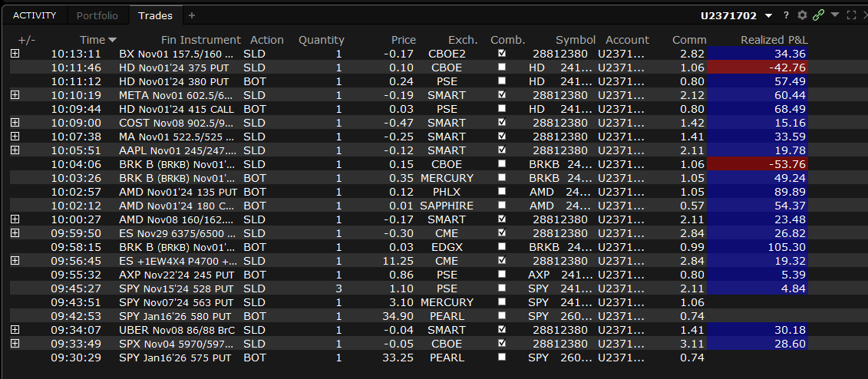868x379 pixels.
Task: Toggle Comb. checkbox on HD 375 PUT row
Action: click(x=502, y=67)
